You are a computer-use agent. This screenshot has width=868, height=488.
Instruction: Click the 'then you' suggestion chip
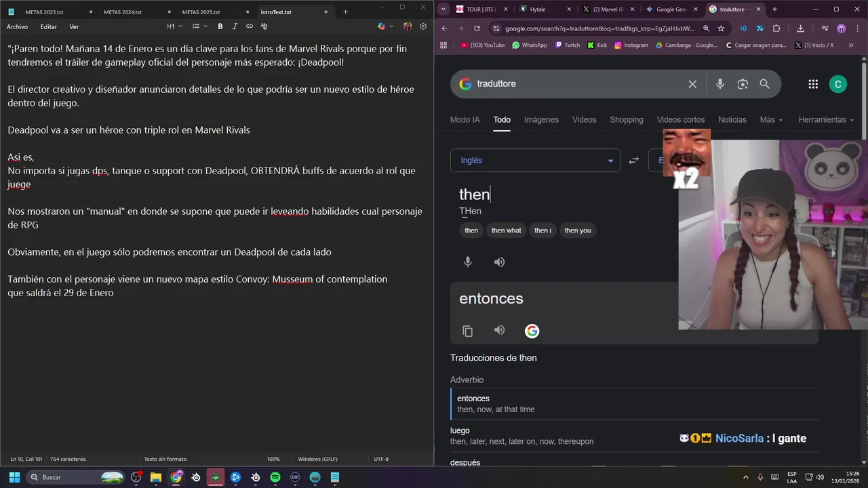(x=578, y=230)
